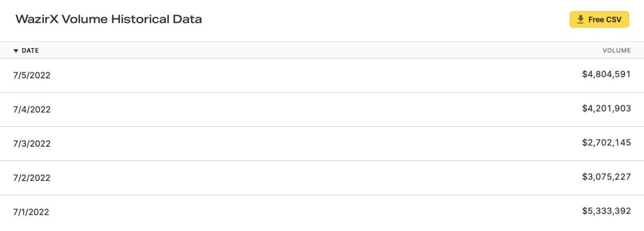This screenshot has height=231, width=644.
Task: Select the $3,075,227 volume figure
Action: coord(606,177)
